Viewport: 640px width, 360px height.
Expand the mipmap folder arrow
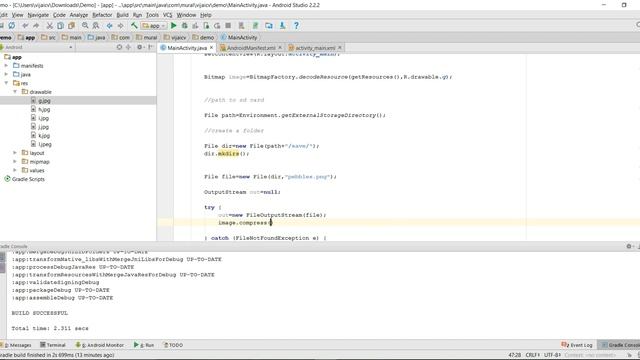coord(15,162)
